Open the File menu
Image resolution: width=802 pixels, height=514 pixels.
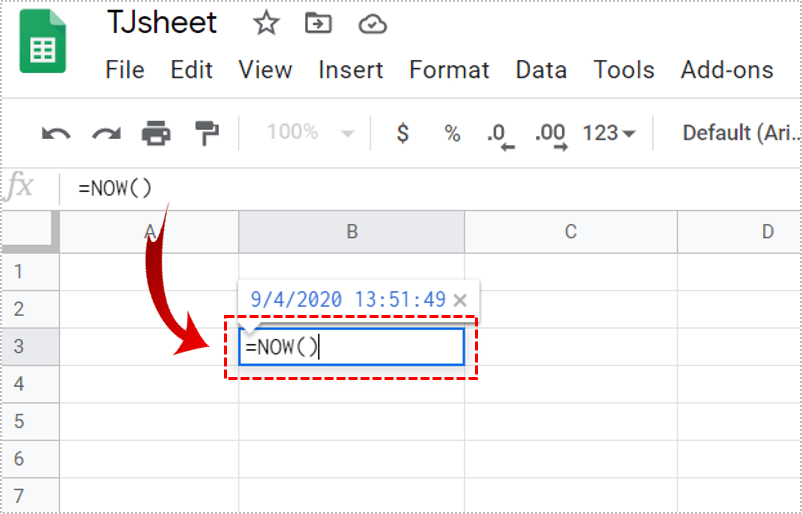coord(125,70)
